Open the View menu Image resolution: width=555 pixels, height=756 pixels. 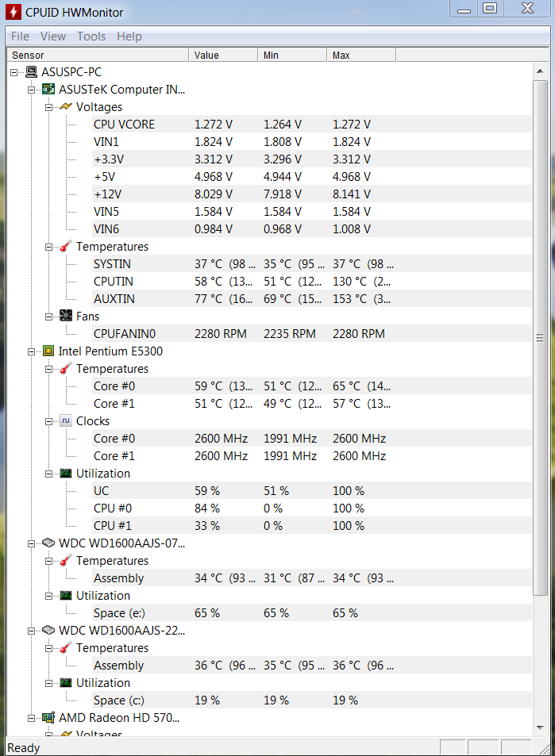(53, 36)
